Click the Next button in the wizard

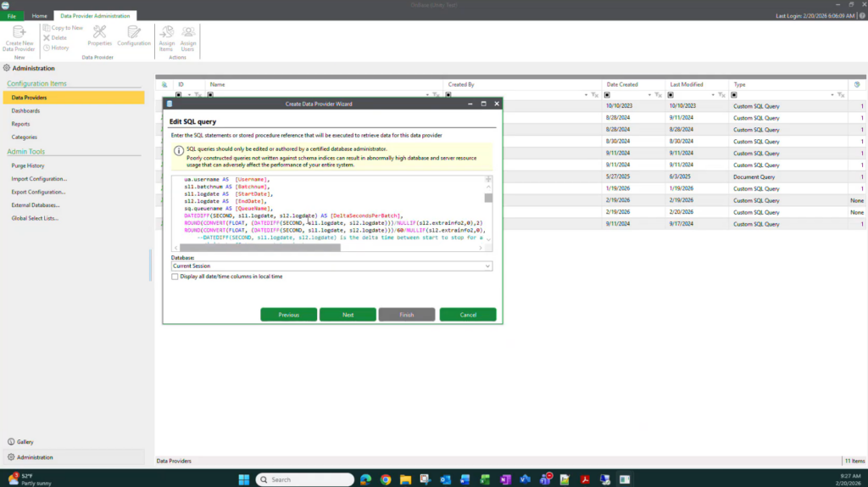click(x=348, y=315)
